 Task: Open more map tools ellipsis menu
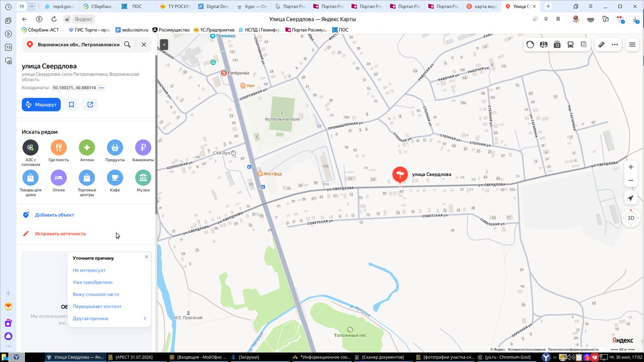[x=615, y=45]
